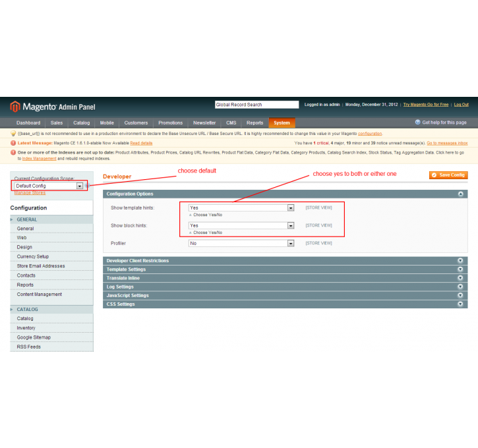
Task: Expand Developer Client Restrictions via its arrow icon
Action: click(460, 261)
